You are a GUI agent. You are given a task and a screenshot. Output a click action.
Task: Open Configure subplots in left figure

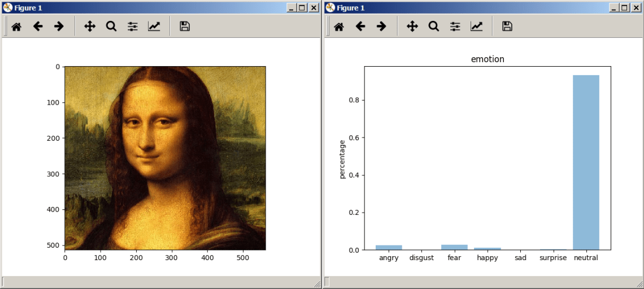132,27
